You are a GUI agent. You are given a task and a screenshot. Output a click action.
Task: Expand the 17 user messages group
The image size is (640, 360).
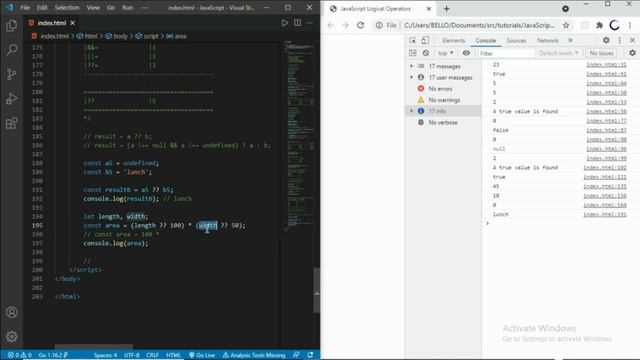(x=411, y=77)
